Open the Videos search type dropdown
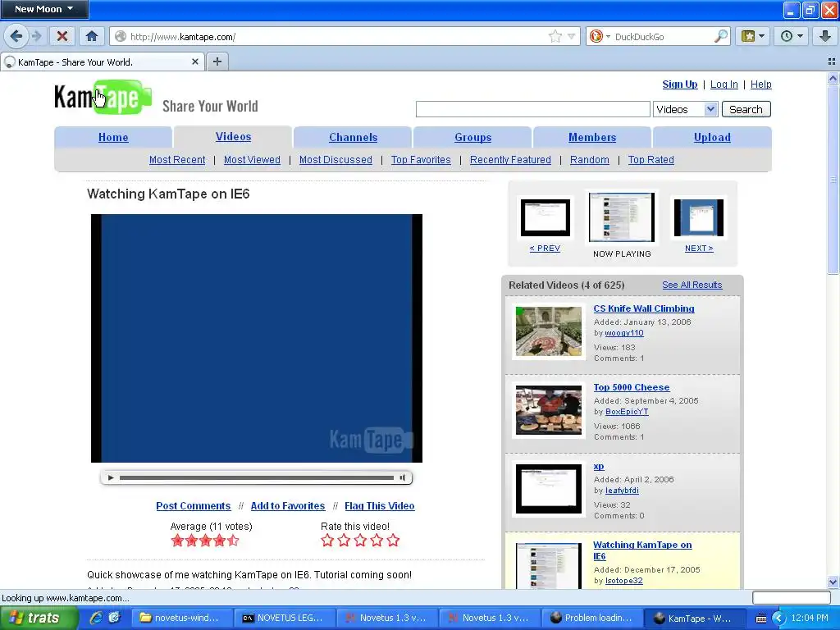 click(x=685, y=109)
